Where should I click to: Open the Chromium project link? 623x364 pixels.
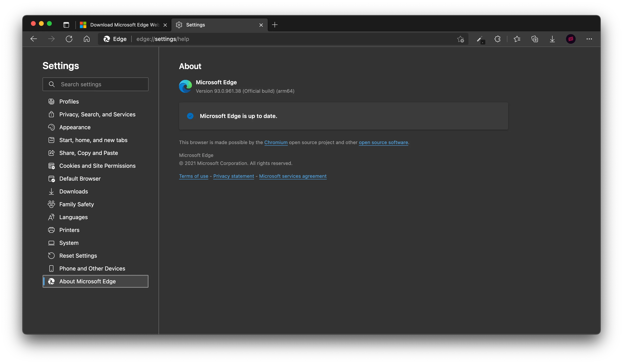(x=276, y=142)
